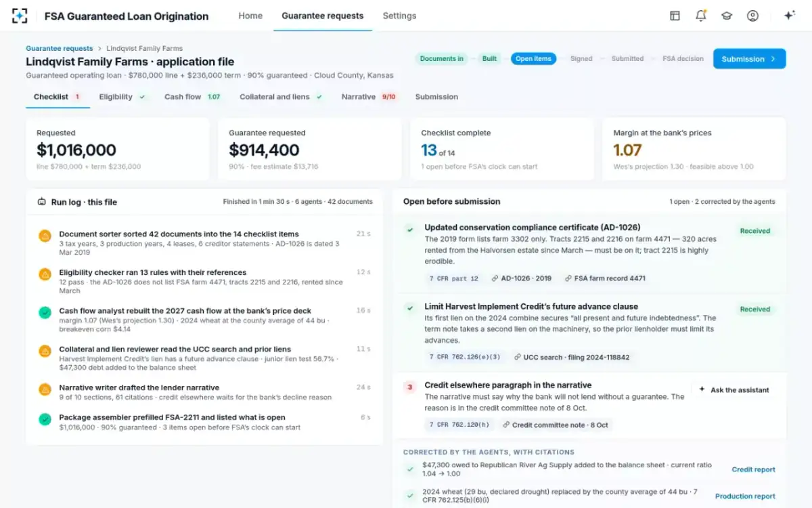Select the Submission tab
Screen dimensions: 812x508
click(x=436, y=97)
